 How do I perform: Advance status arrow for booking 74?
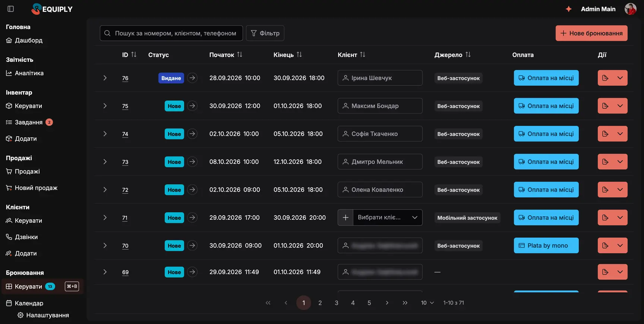point(192,134)
